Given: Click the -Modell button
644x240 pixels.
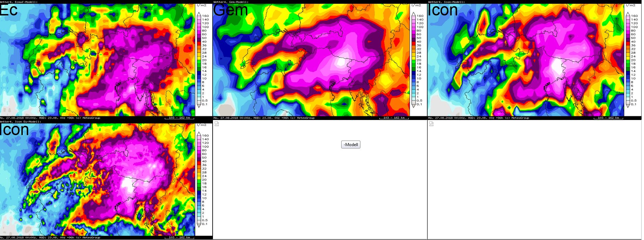Looking at the screenshot, I should (350, 145).
